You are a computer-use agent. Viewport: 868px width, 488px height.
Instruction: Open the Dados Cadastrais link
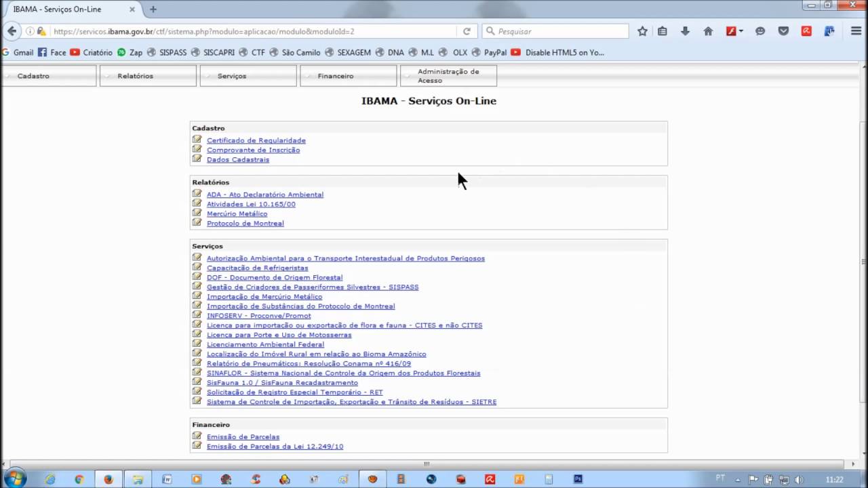pos(238,159)
